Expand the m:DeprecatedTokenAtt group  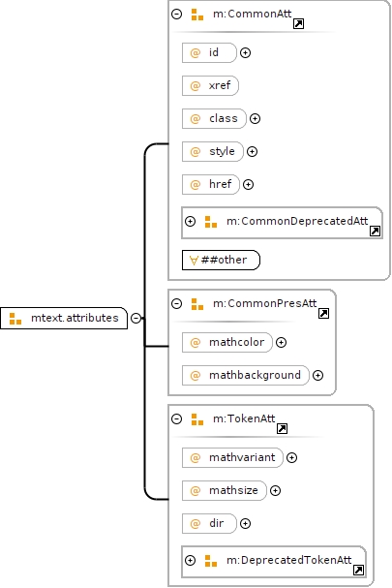click(x=191, y=560)
